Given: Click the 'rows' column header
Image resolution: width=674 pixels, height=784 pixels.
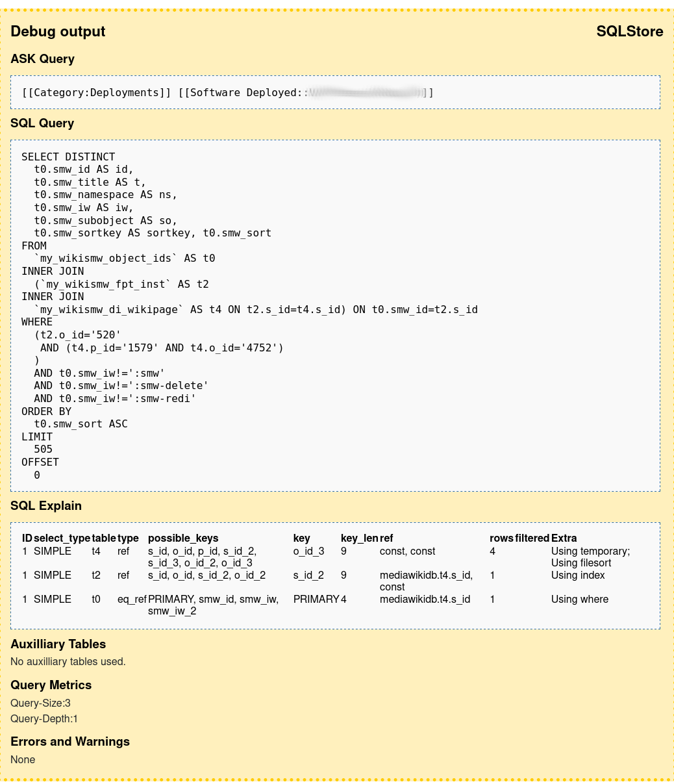Looking at the screenshot, I should [x=501, y=538].
